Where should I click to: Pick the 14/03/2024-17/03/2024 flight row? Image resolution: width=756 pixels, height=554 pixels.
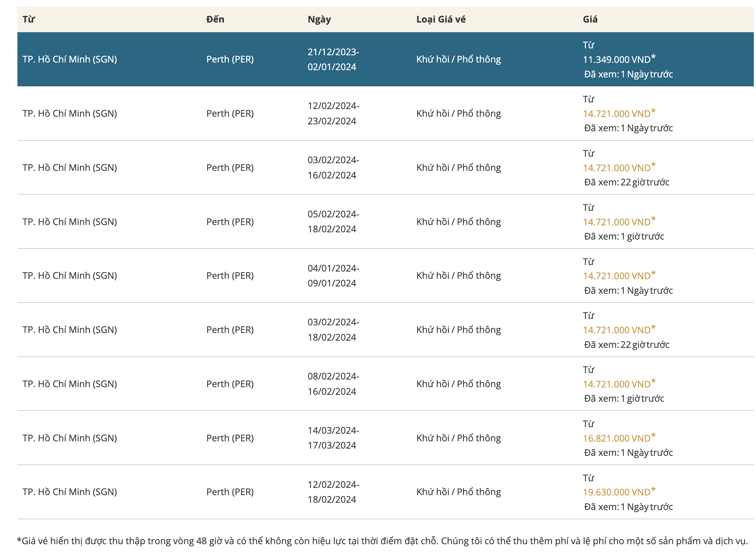coord(333,438)
